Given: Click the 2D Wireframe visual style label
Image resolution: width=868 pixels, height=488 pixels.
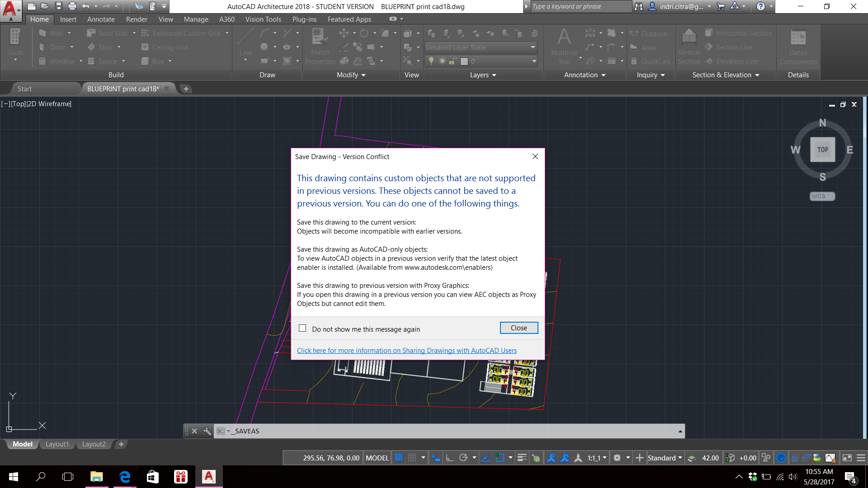Looking at the screenshot, I should tap(49, 103).
